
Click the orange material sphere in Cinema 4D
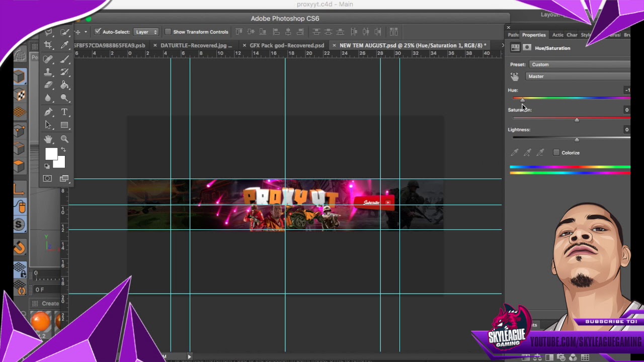pos(41,321)
